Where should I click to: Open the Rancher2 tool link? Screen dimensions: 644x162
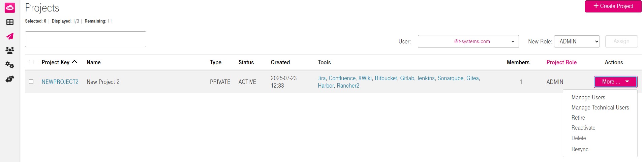[x=348, y=86]
